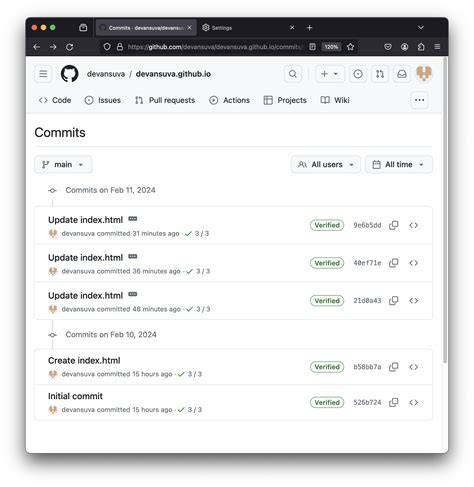Viewport: 474px width, 487px height.
Task: Open the pull requests icon in header
Action: click(380, 74)
